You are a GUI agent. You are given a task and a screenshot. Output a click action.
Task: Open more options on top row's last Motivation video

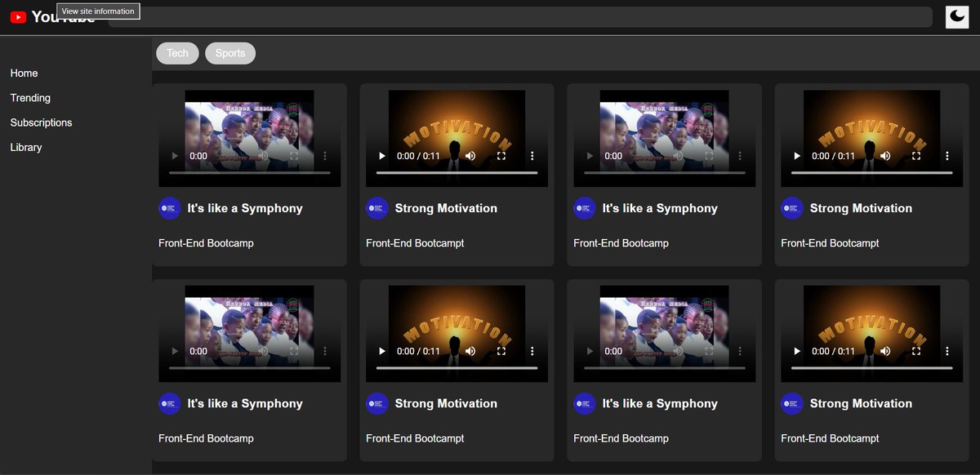[947, 156]
